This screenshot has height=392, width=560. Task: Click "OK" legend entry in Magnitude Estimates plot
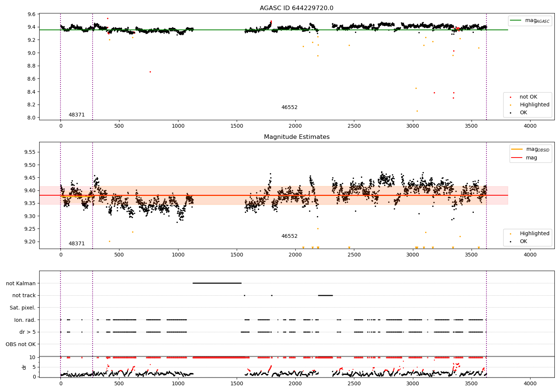tap(523, 242)
